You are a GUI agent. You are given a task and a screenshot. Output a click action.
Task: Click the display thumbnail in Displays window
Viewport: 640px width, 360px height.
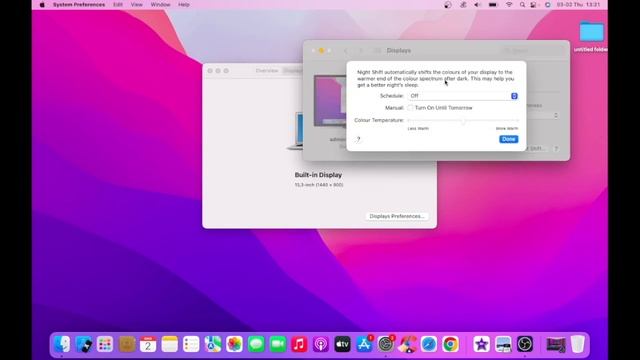[x=330, y=101]
